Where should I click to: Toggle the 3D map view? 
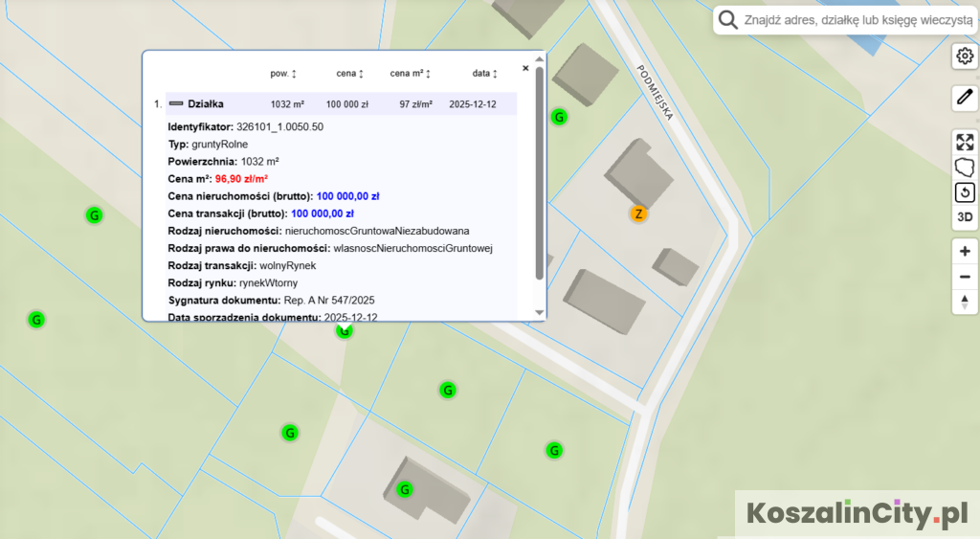click(x=965, y=217)
